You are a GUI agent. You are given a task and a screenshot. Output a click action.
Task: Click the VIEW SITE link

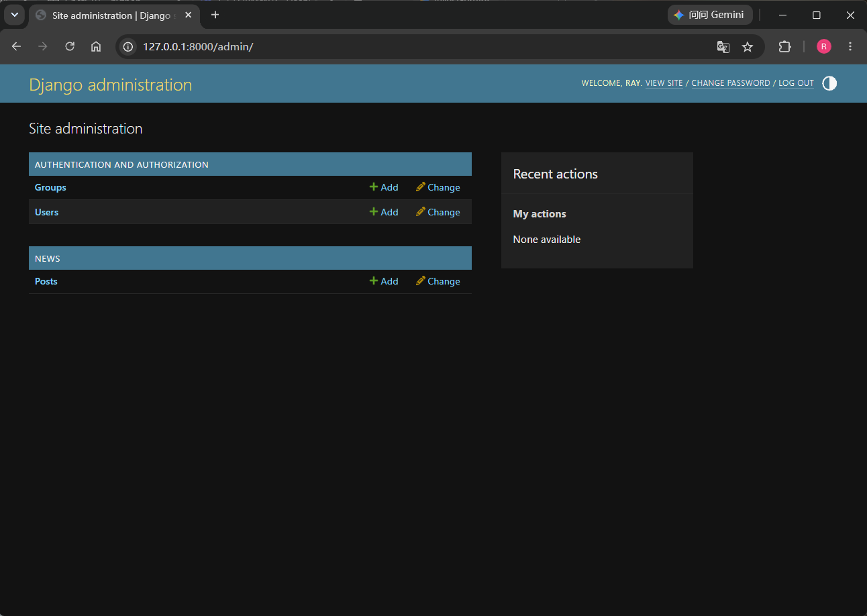click(664, 83)
